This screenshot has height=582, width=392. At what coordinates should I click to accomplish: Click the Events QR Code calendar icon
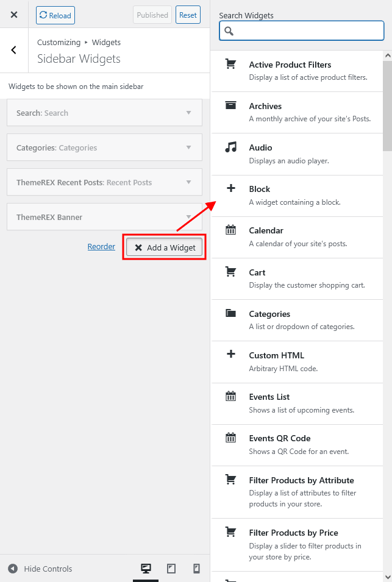(x=230, y=438)
